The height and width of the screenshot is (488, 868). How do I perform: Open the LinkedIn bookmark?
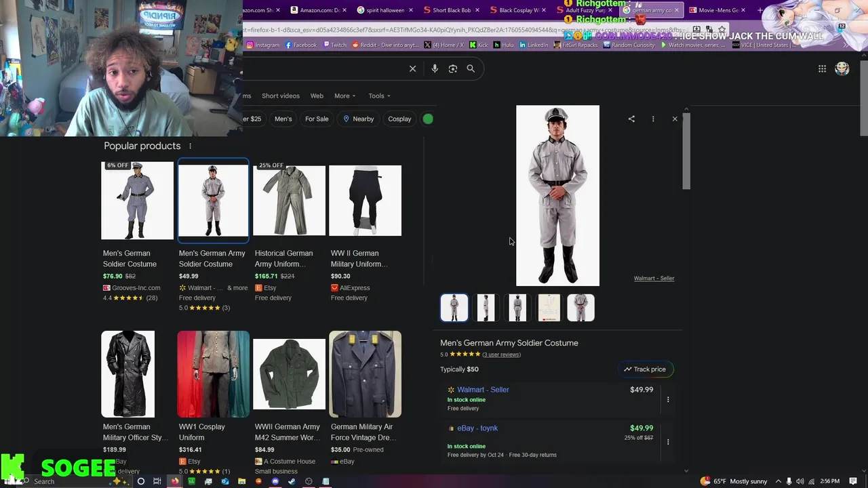[534, 45]
